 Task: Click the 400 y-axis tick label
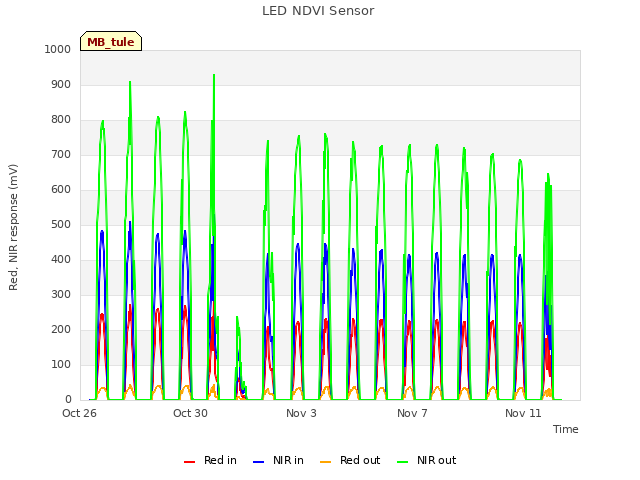pyautogui.click(x=61, y=260)
